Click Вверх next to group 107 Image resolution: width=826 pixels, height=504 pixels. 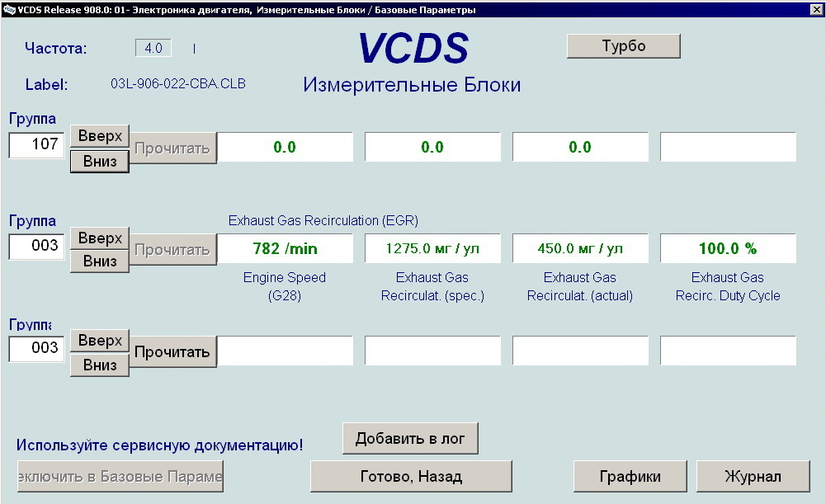click(x=100, y=137)
